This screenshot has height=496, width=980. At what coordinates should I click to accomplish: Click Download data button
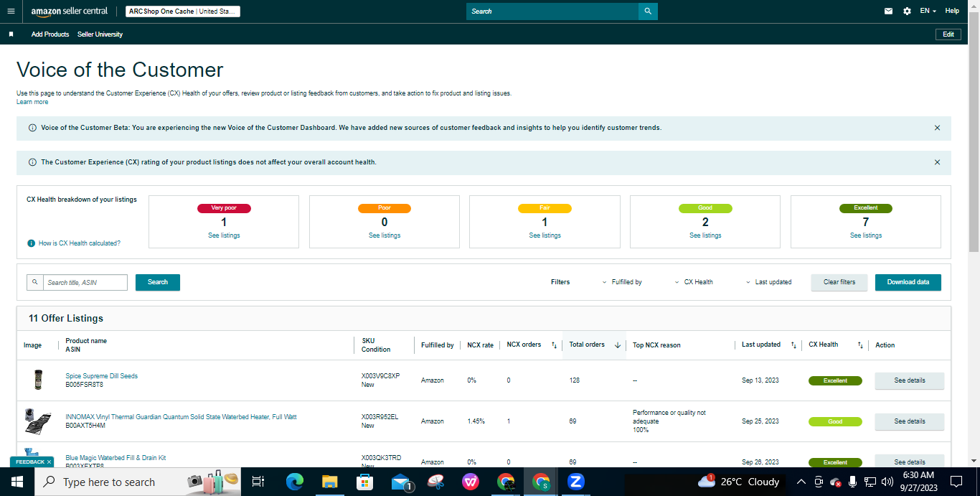(908, 282)
